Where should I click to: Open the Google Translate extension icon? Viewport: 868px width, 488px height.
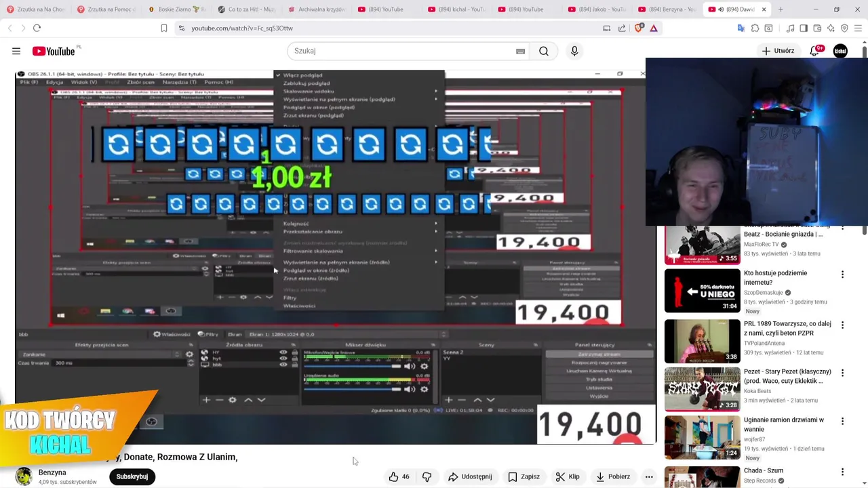tap(741, 28)
